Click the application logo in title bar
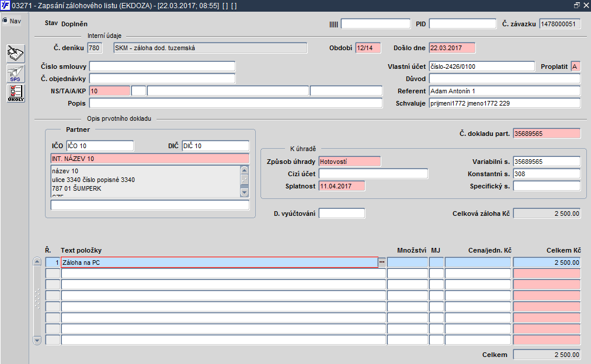This screenshot has width=591, height=364. (x=5, y=5)
